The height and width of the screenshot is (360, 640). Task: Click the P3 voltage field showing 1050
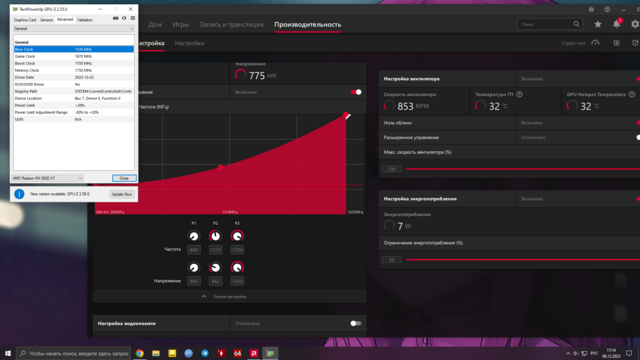237,281
